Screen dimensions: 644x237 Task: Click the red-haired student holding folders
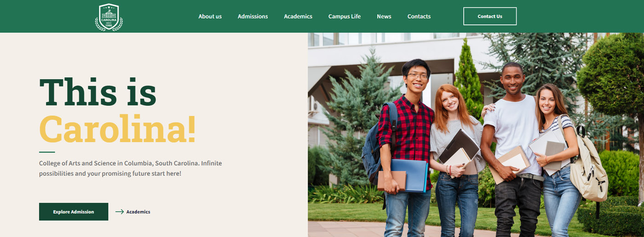(x=453, y=138)
